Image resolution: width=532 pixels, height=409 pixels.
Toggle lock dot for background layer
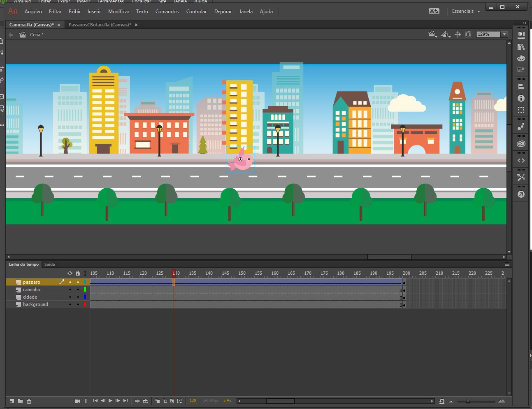click(x=78, y=304)
